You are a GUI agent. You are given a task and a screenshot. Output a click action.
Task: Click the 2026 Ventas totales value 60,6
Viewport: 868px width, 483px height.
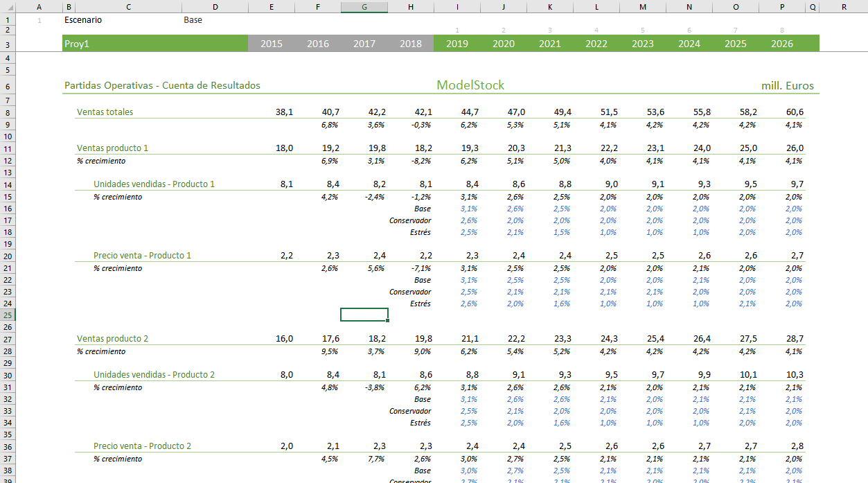pos(794,112)
